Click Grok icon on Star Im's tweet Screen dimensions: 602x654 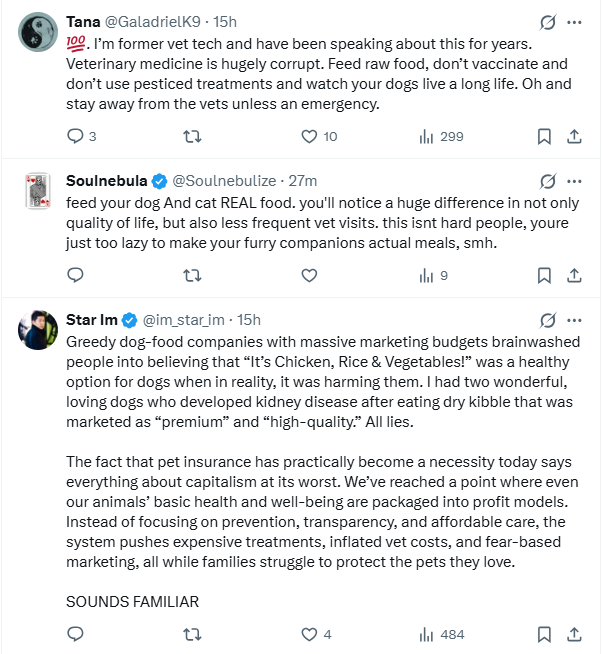pyautogui.click(x=547, y=320)
